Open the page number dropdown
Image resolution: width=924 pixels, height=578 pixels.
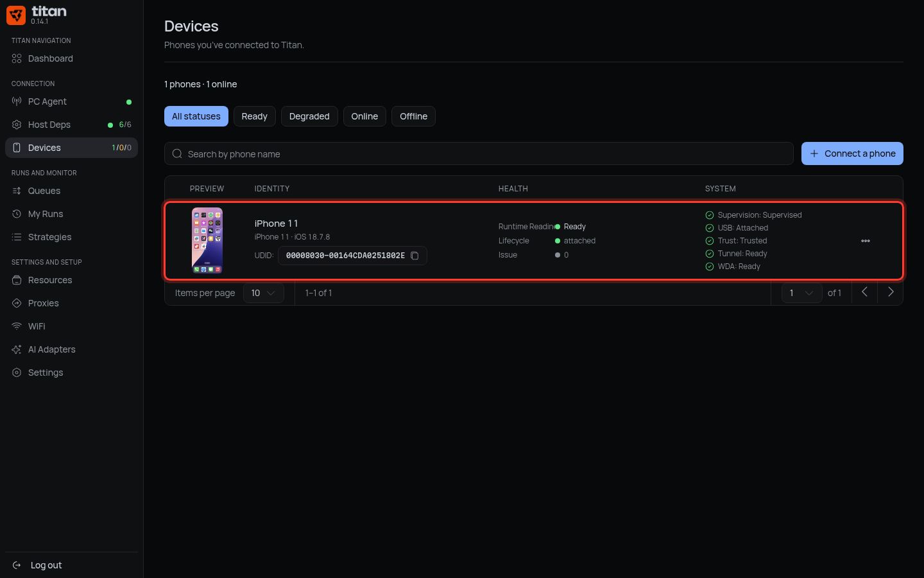(802, 293)
